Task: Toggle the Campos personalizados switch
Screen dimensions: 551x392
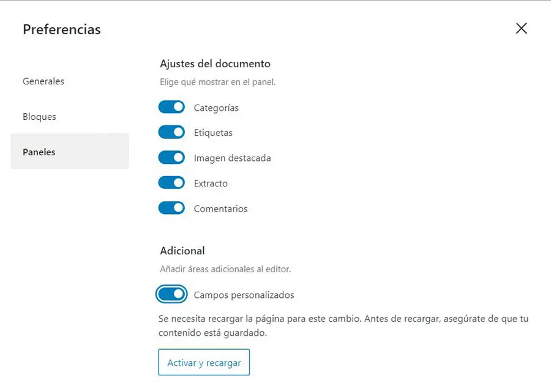Action: [171, 295]
